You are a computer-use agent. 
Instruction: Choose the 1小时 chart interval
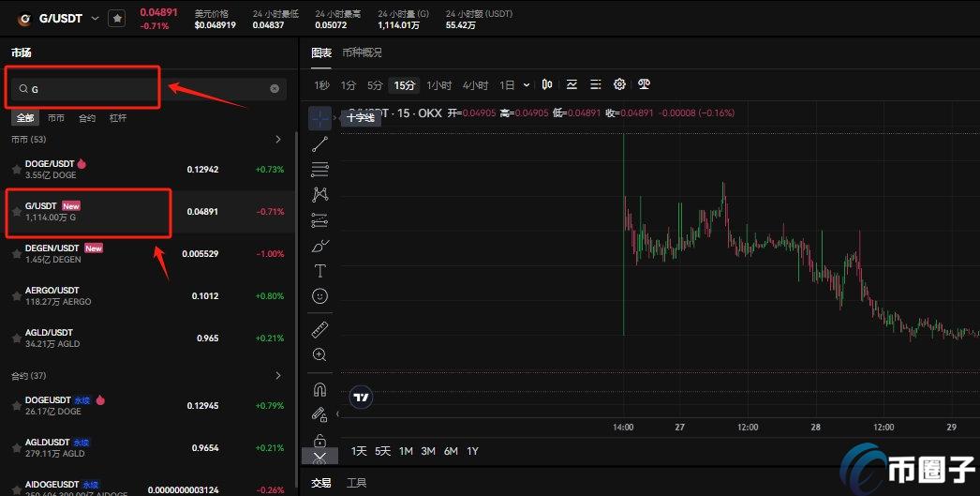438,85
